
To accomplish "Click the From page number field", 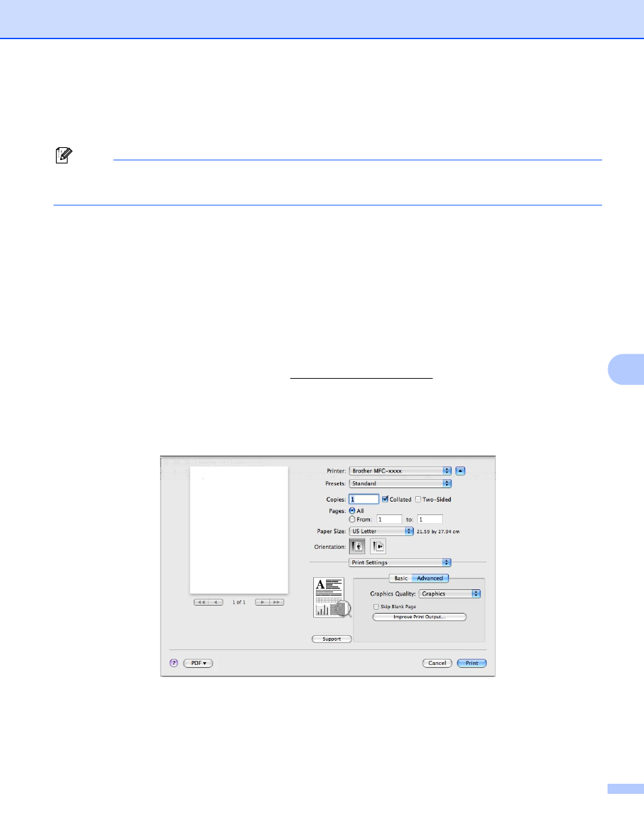I will [x=389, y=519].
